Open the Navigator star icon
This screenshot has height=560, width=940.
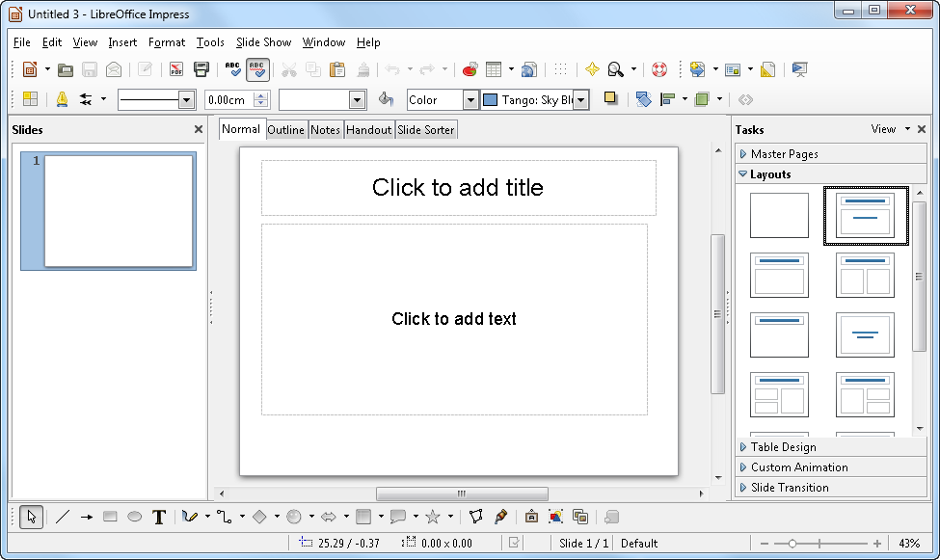coord(592,69)
